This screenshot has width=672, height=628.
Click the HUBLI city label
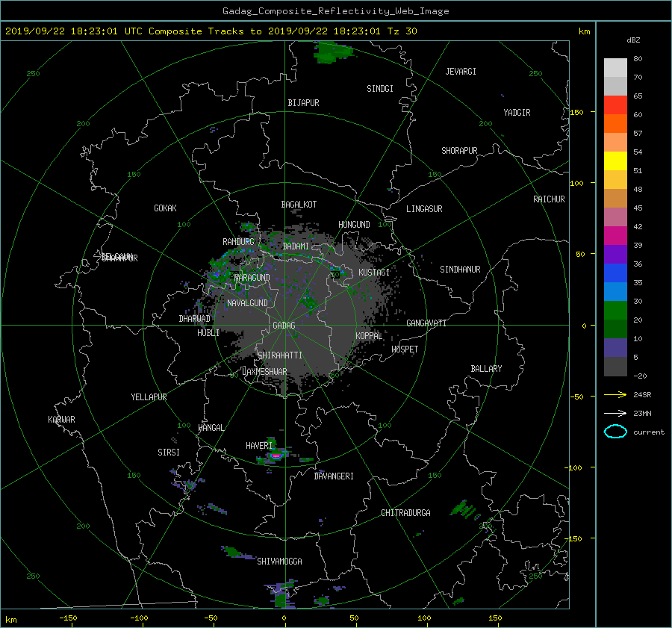click(x=208, y=333)
